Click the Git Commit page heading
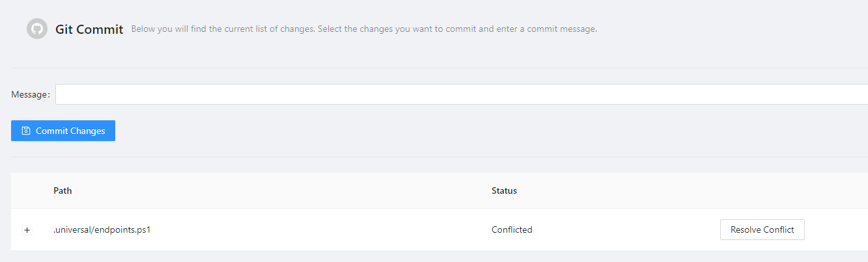This screenshot has height=262, width=868. (89, 30)
